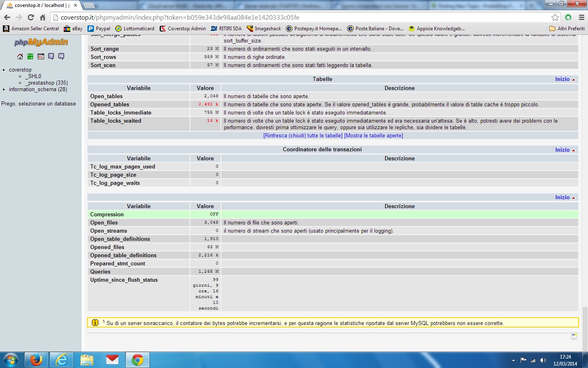The image size is (588, 368).
Task: Click the Opened_tables variable name
Action: pyautogui.click(x=109, y=105)
